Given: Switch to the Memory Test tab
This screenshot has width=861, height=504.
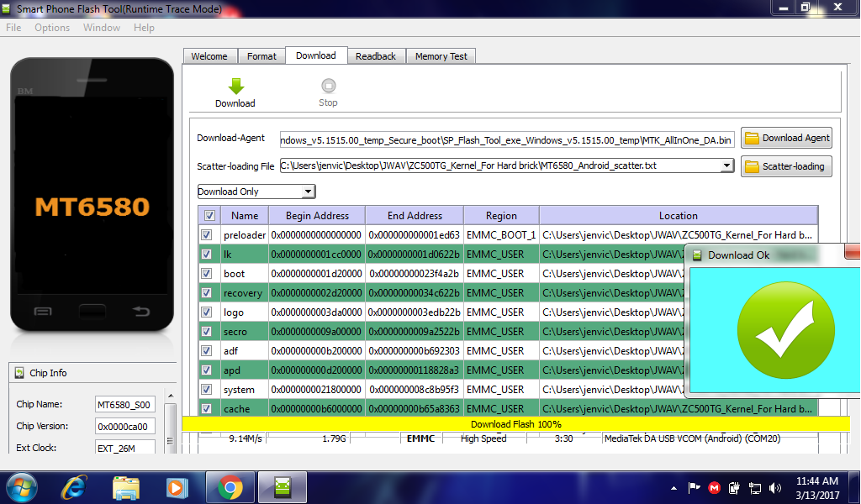Looking at the screenshot, I should pyautogui.click(x=441, y=56).
